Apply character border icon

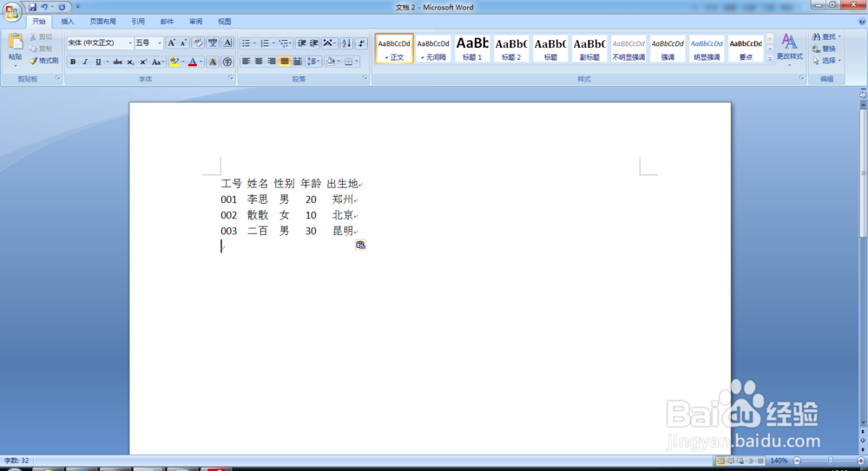coord(227,43)
